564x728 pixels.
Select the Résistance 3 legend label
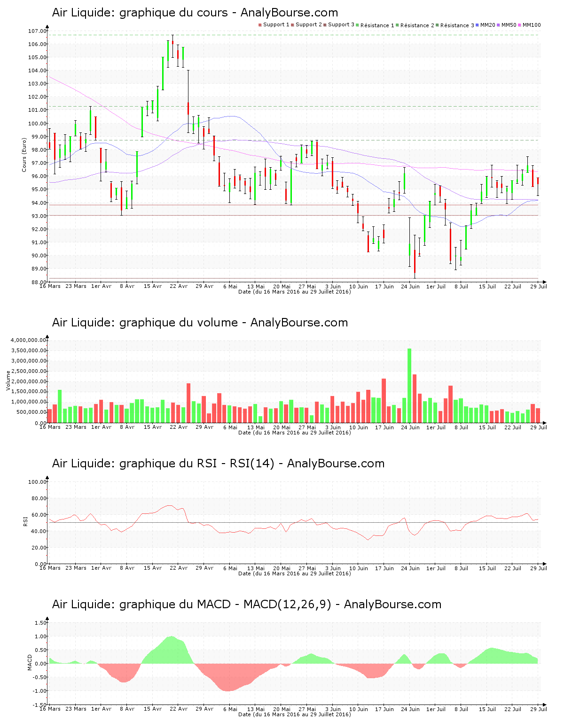click(x=457, y=25)
